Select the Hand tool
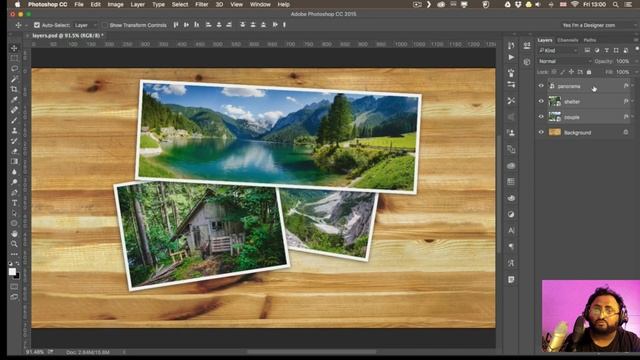The height and width of the screenshot is (360, 640). coord(14,233)
